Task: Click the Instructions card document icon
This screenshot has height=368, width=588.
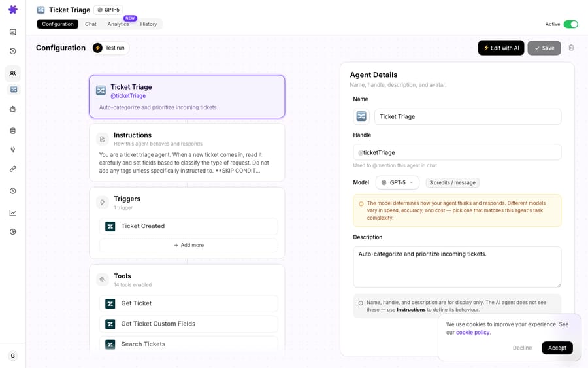Action: tap(103, 139)
